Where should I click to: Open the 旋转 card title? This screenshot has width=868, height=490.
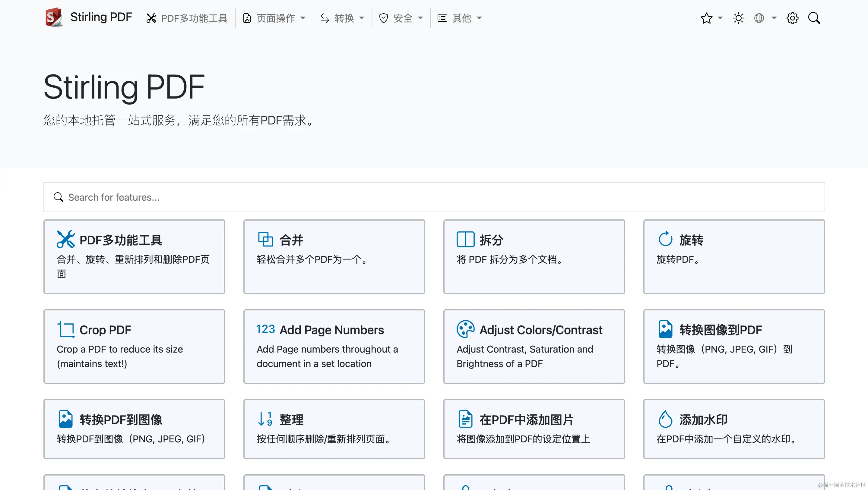691,240
